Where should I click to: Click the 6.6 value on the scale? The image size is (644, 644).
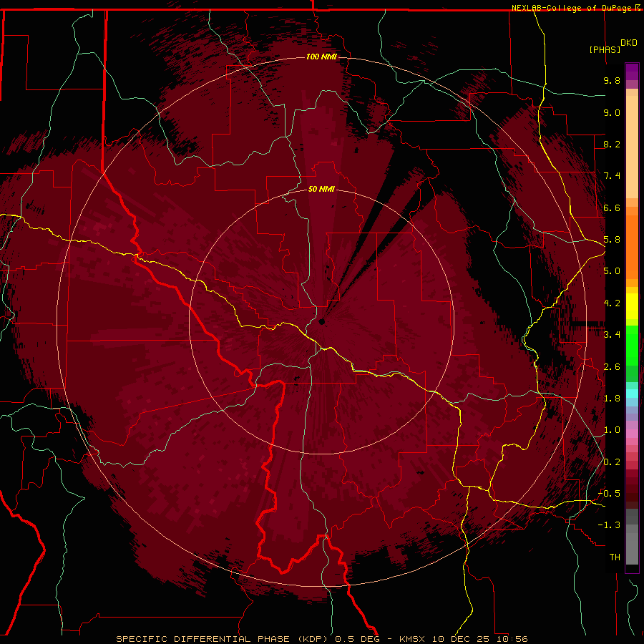coord(612,208)
